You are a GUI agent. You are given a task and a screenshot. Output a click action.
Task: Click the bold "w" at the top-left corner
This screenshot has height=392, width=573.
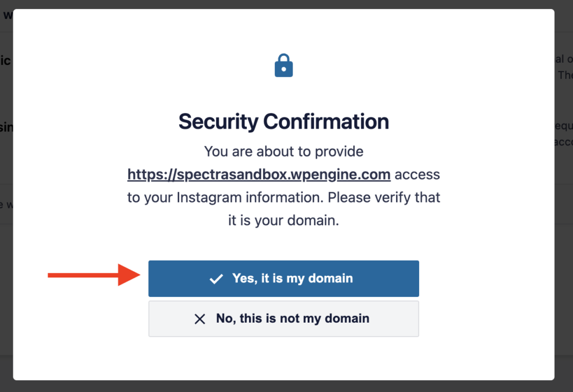(x=8, y=15)
